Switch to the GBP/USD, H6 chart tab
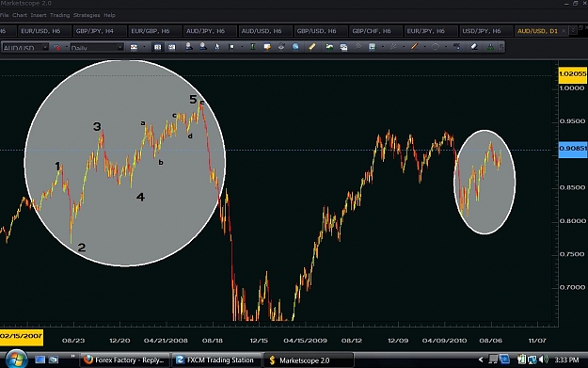The image size is (588, 368). pyautogui.click(x=320, y=31)
